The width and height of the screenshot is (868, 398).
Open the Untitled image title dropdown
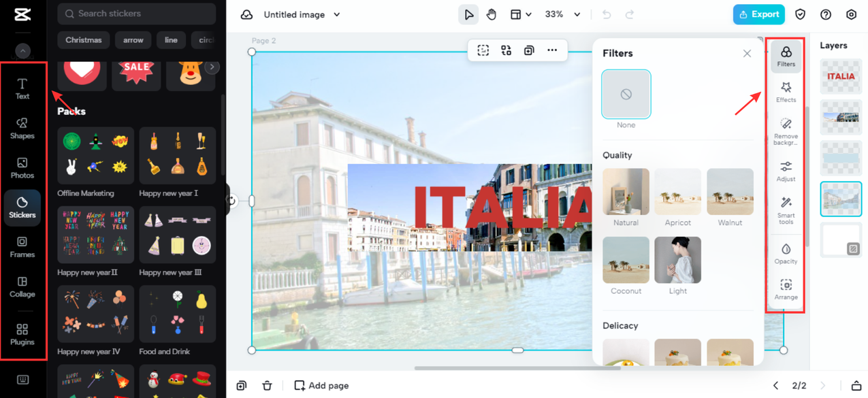coord(302,14)
